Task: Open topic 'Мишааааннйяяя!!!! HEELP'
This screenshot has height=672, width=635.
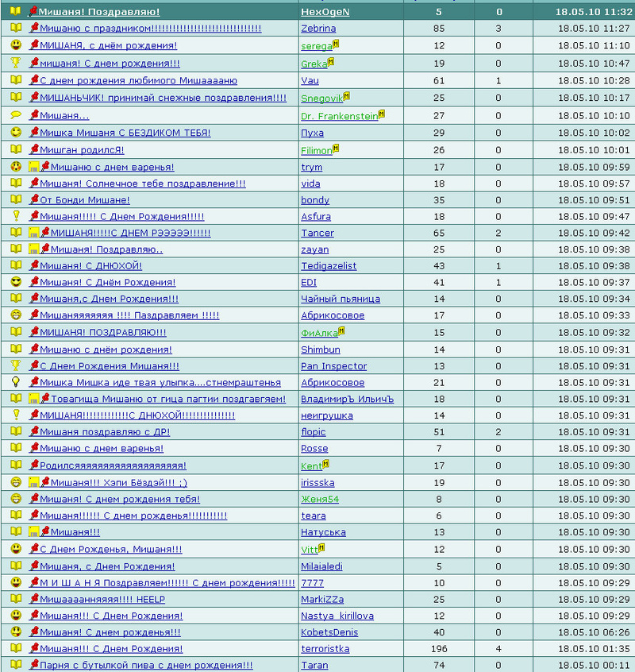Action: pyautogui.click(x=102, y=599)
